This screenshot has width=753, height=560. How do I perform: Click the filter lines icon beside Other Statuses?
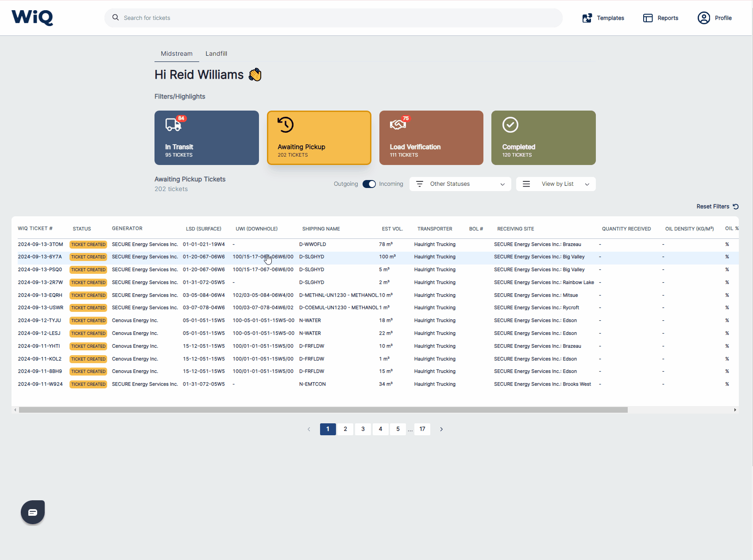pos(420,184)
